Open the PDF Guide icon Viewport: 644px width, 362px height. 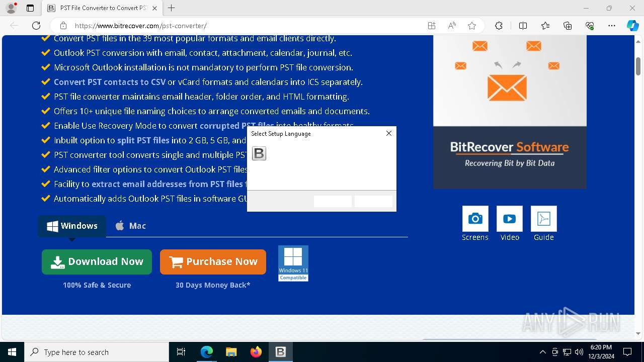click(544, 219)
